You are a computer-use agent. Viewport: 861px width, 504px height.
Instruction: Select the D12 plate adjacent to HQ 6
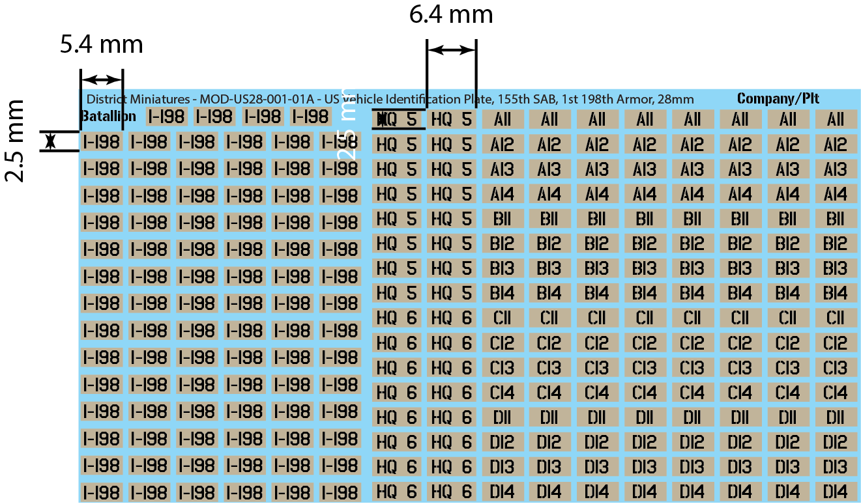[x=503, y=441]
